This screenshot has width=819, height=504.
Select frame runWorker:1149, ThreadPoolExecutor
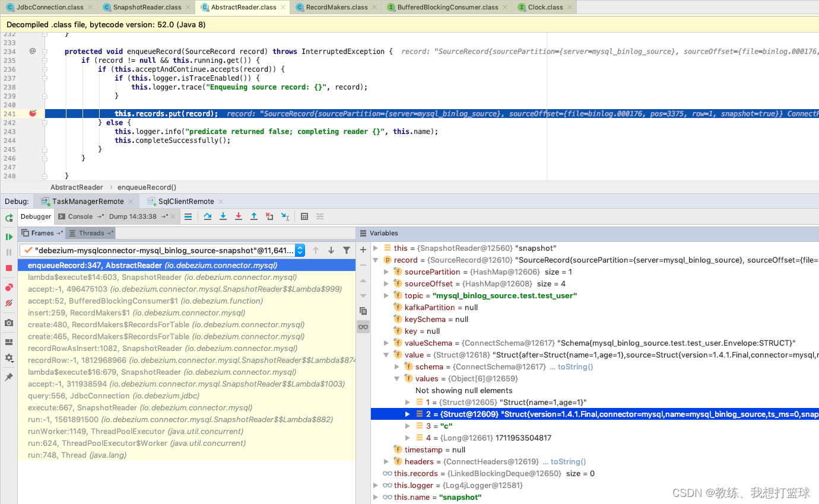point(186,431)
